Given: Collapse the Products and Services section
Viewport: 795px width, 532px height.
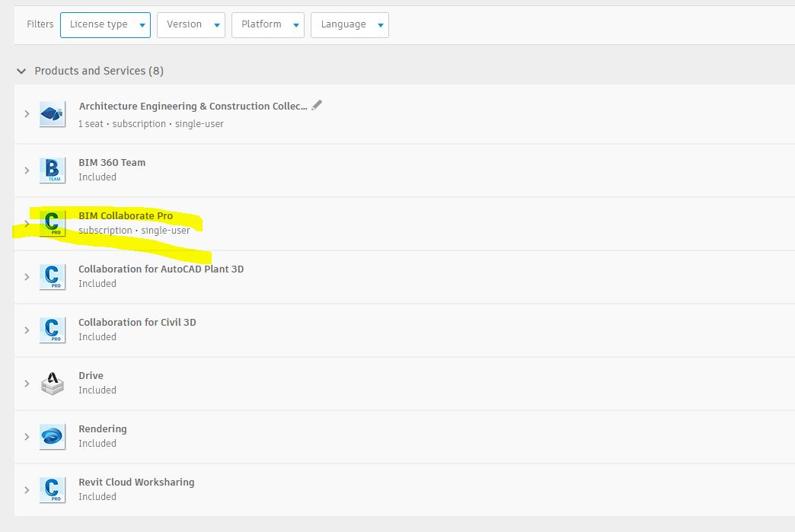Looking at the screenshot, I should click(21, 71).
